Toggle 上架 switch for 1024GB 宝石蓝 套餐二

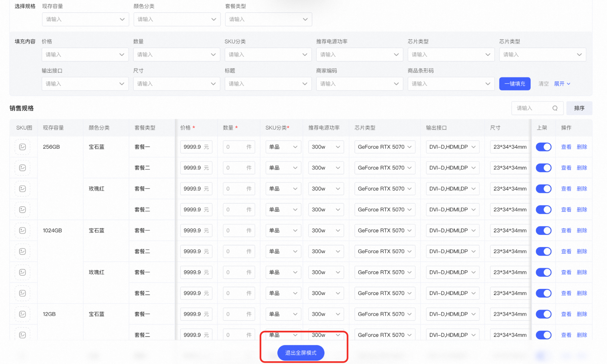(x=544, y=252)
